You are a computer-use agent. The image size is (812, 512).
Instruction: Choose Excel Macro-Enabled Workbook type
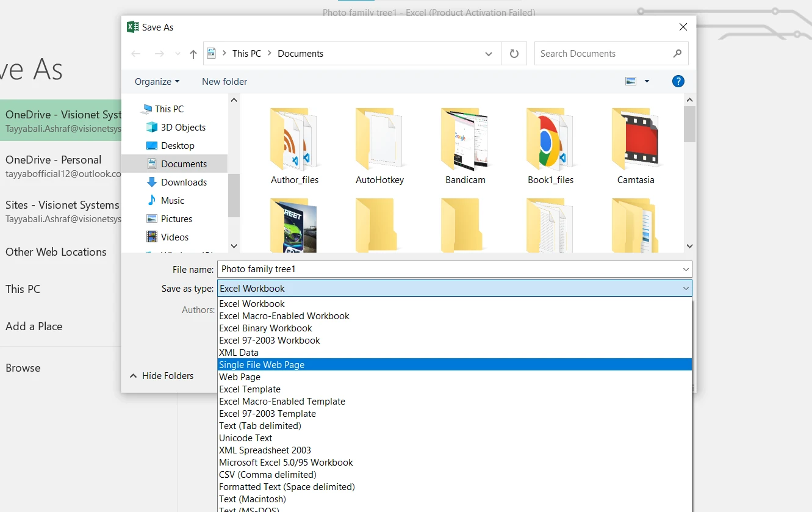click(455, 316)
